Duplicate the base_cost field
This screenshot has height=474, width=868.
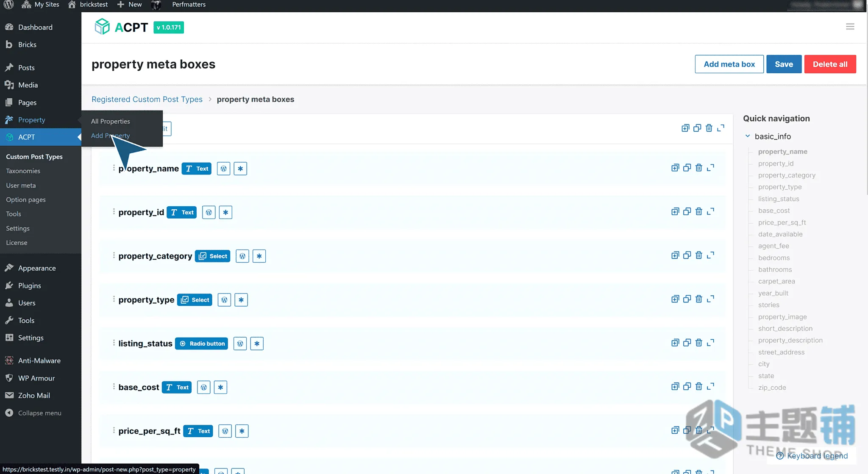[687, 386]
